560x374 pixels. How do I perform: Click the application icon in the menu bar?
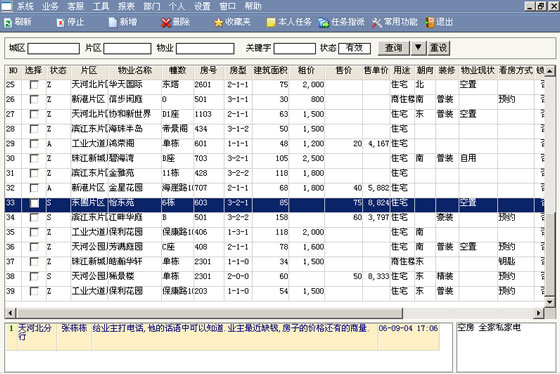click(6, 6)
